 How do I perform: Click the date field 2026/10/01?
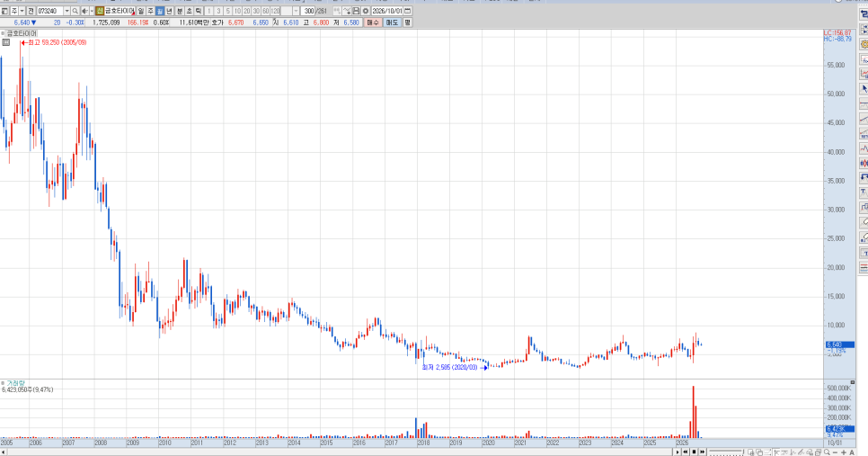(387, 11)
